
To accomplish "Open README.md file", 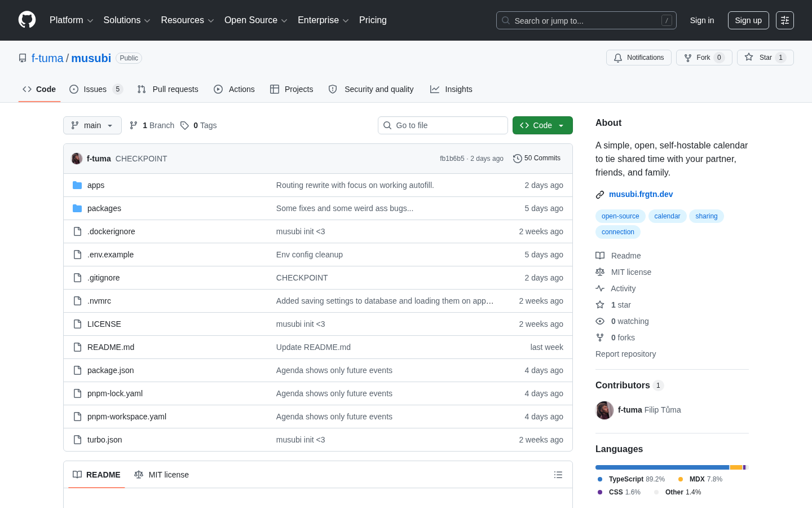I will pyautogui.click(x=111, y=347).
